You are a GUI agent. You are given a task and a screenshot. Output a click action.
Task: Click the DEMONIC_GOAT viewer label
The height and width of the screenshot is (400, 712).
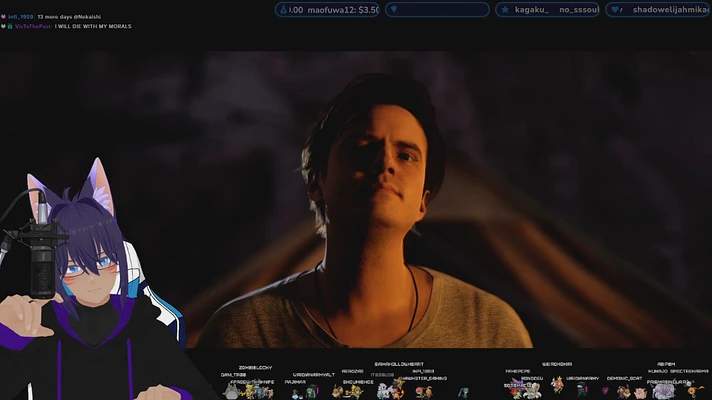624,378
